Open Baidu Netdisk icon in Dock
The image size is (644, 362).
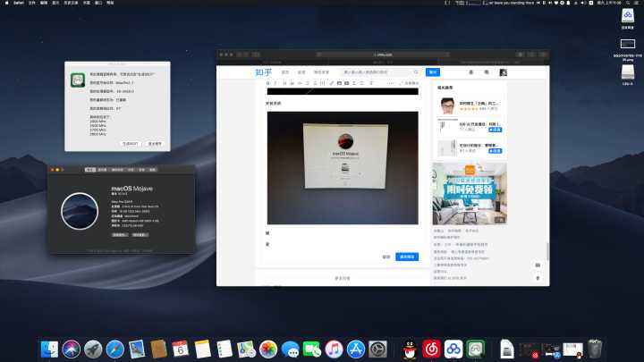(453, 349)
